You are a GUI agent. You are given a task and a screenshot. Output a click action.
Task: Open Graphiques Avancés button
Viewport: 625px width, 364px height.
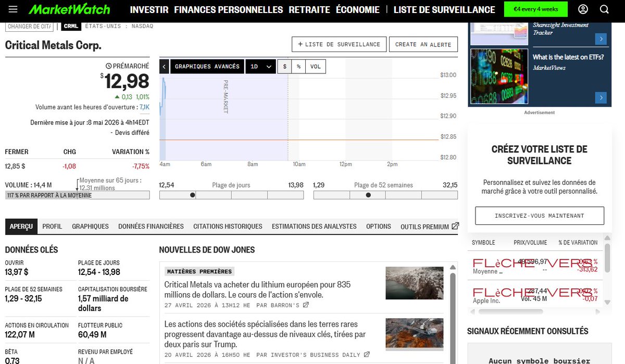tap(207, 66)
